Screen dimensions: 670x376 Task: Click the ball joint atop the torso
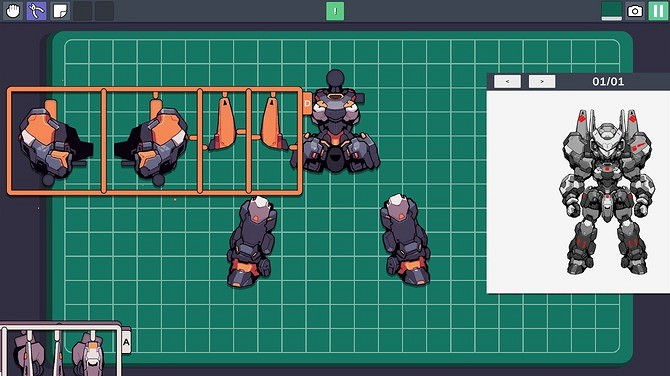click(335, 79)
